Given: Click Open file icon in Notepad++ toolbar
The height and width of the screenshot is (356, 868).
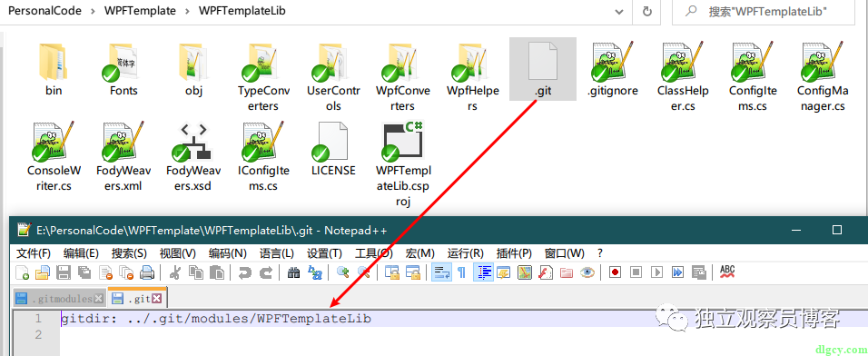Looking at the screenshot, I should (42, 272).
